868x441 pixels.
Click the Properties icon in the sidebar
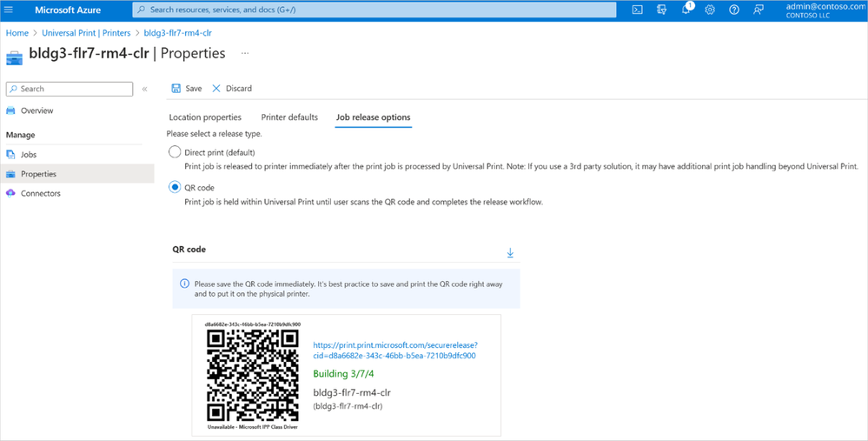tap(10, 174)
